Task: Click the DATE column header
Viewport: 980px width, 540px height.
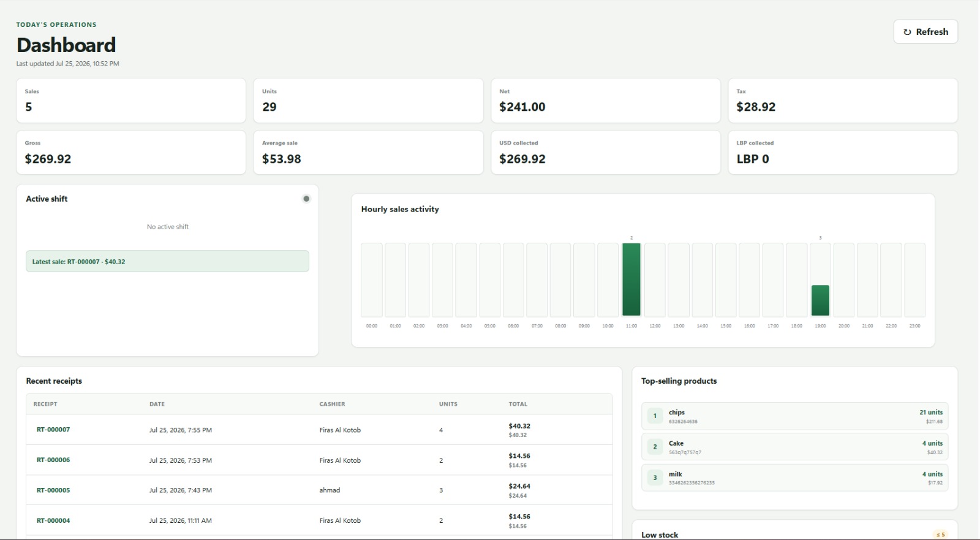Action: point(157,404)
